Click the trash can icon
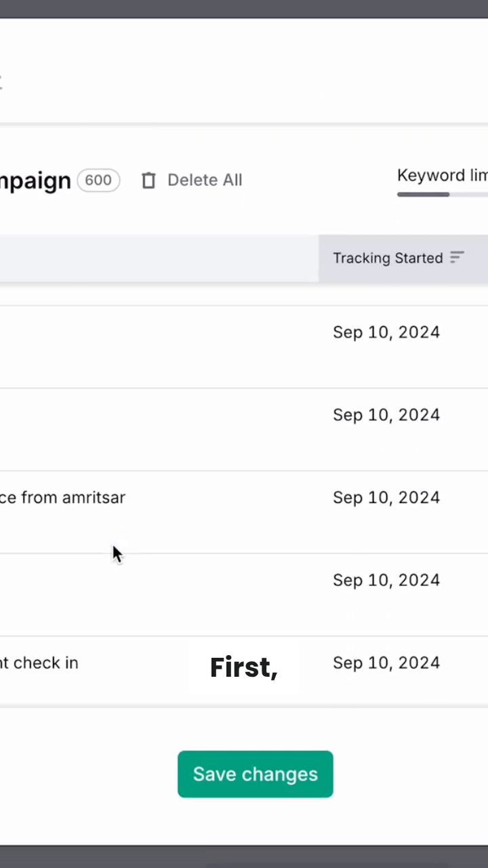Viewport: 488px width, 868px height. tap(148, 180)
